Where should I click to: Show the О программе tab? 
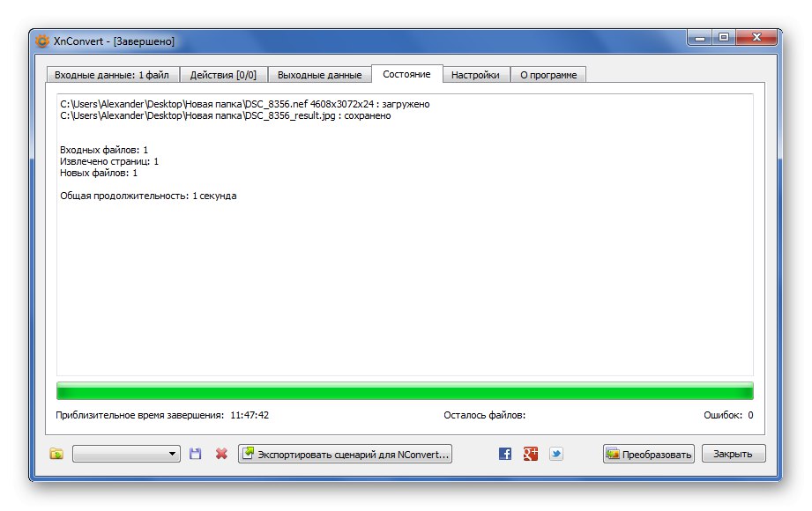coord(548,75)
